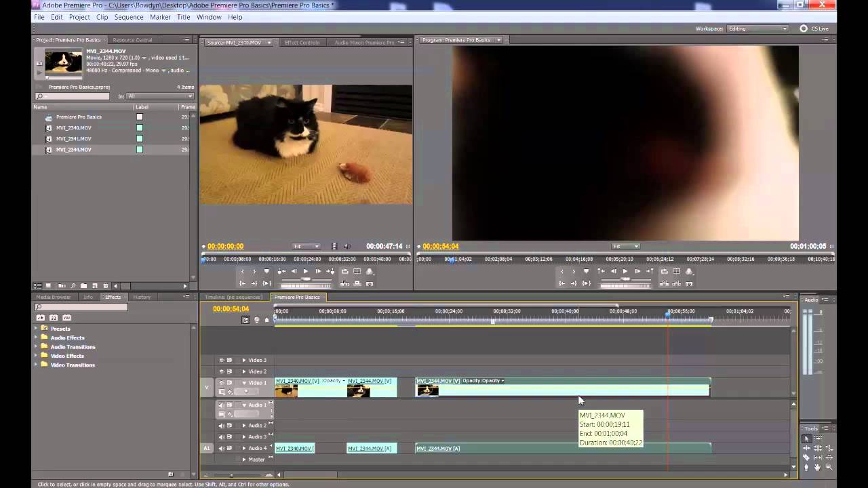Viewport: 868px width, 488px height.
Task: Create a new bin in Project panel
Action: [x=83, y=286]
